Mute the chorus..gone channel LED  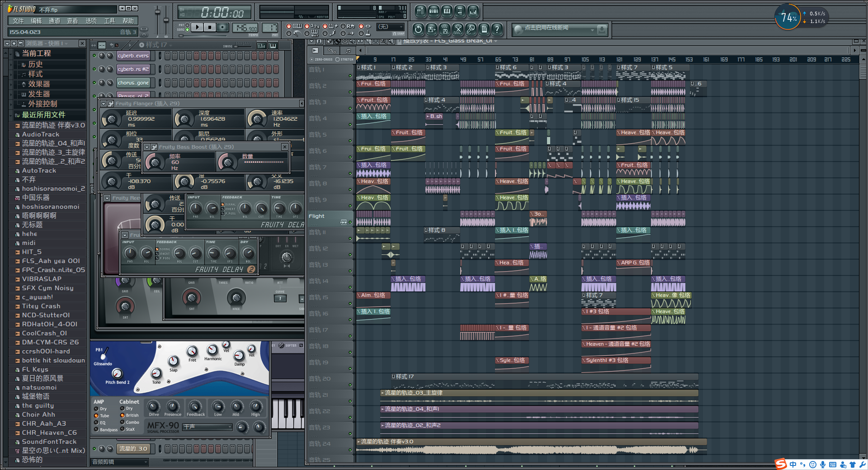(x=94, y=83)
